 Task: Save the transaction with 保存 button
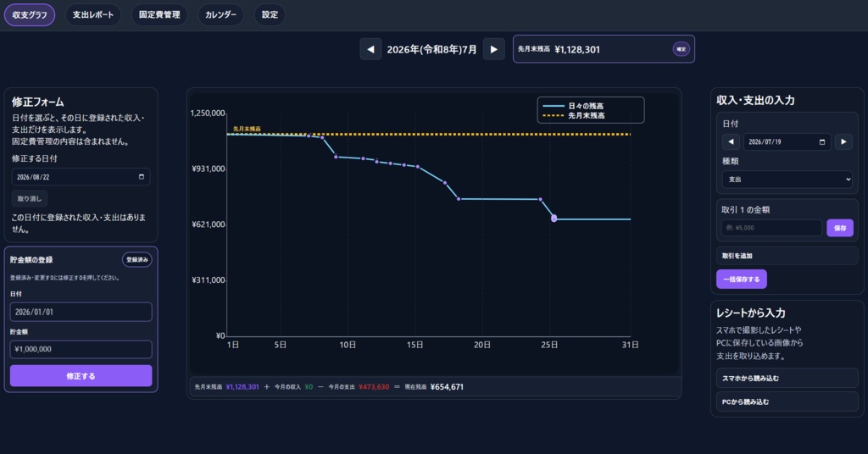coord(840,228)
